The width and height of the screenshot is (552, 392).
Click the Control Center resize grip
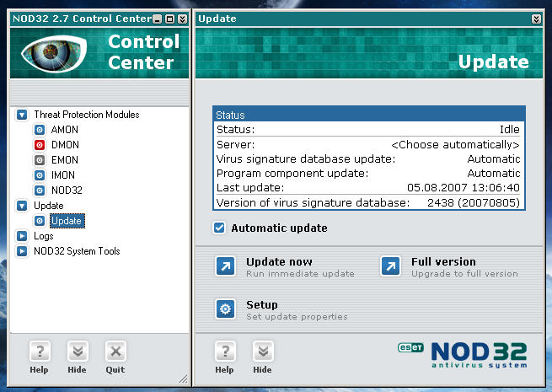[183, 379]
